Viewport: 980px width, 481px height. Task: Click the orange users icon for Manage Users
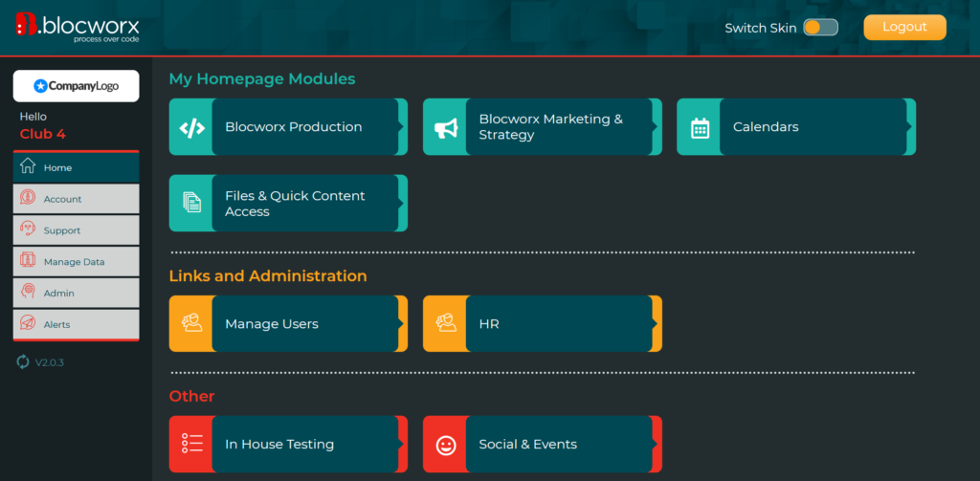click(191, 323)
